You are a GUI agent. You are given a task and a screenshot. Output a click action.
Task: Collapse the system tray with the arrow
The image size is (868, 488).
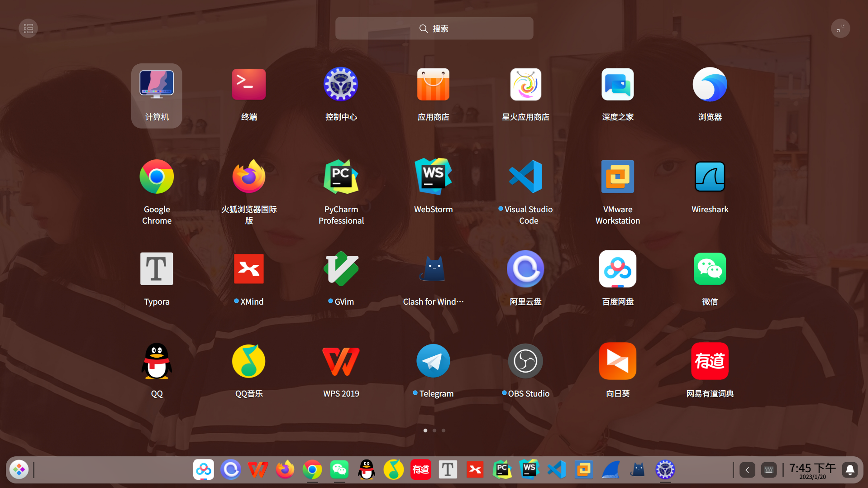point(747,470)
